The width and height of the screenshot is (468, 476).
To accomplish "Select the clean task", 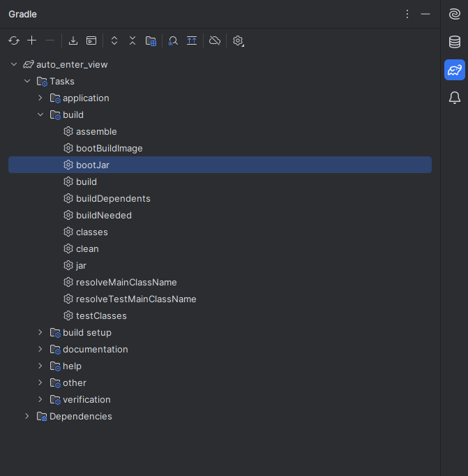I will [x=220, y=248].
